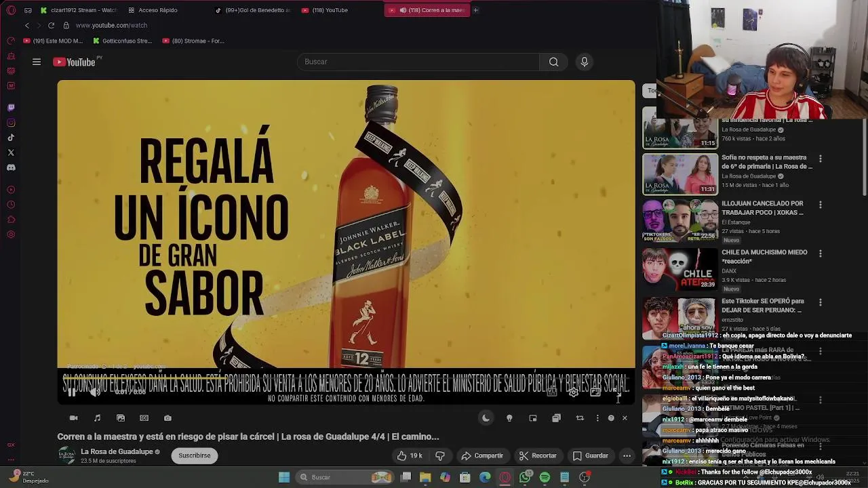Click the Compartir share button
868x488 pixels.
pos(482,455)
